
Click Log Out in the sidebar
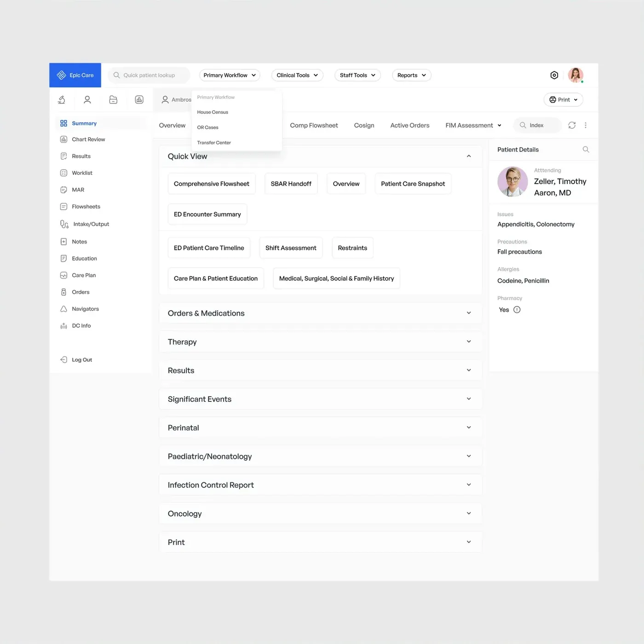[x=82, y=360]
